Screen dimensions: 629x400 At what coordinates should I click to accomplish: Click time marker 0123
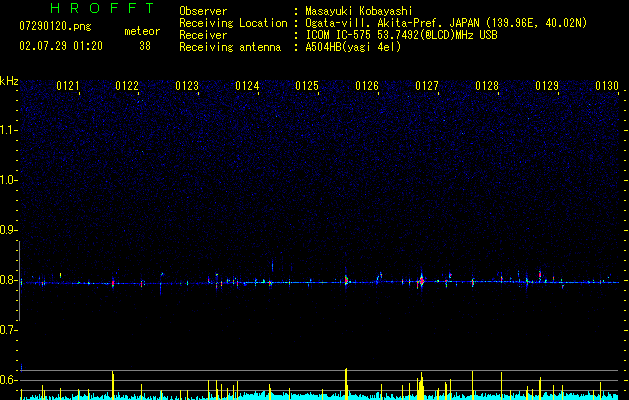click(187, 86)
